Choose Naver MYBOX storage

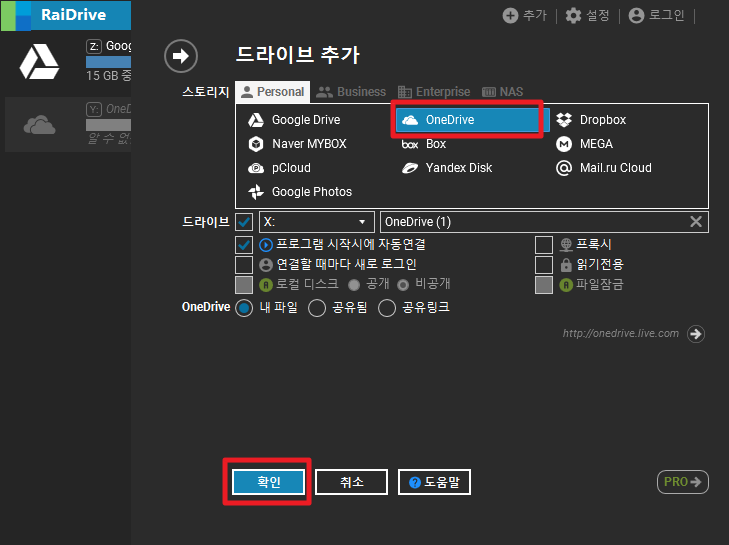pos(298,144)
